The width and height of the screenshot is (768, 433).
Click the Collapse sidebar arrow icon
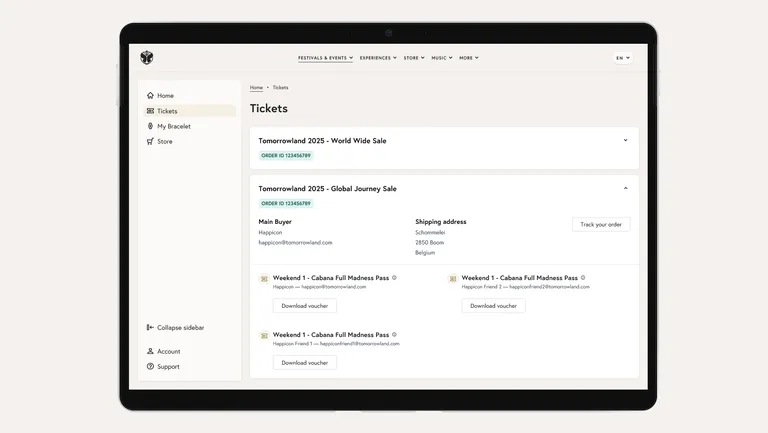tap(150, 328)
